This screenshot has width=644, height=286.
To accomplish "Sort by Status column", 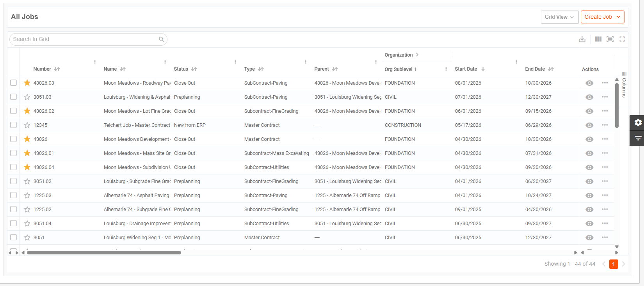I will tap(194, 69).
